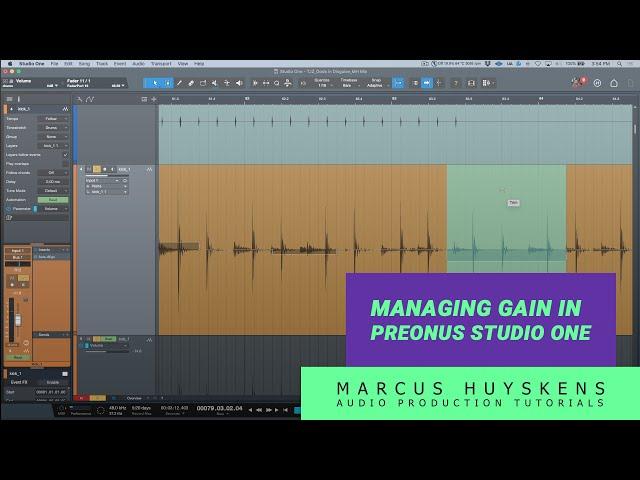Screen dimensions: 640x480
Task: Edit the Delay 0.00 ms field
Action: click(53, 182)
